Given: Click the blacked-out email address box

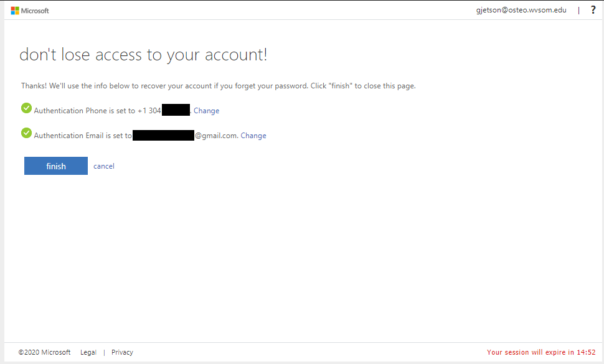Looking at the screenshot, I should pos(163,136).
